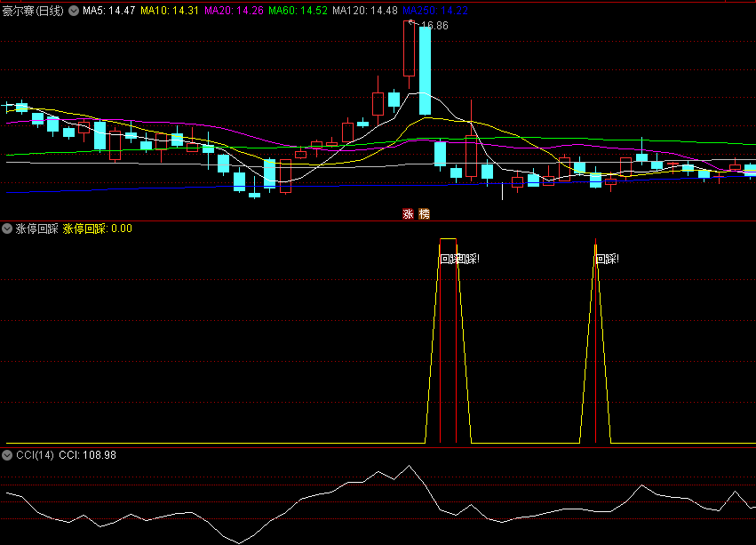Image resolution: width=756 pixels, height=545 pixels.
Task: Select the yellow MA10: 14.31 label
Action: pos(170,11)
